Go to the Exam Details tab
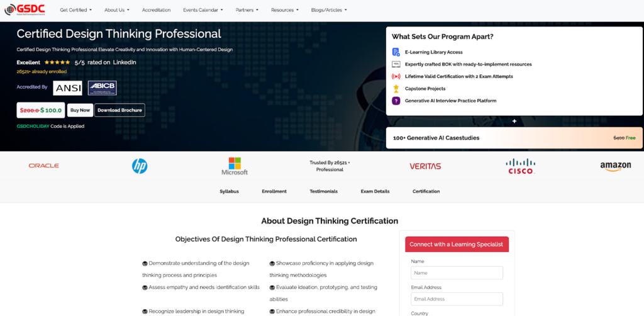 (x=375, y=191)
